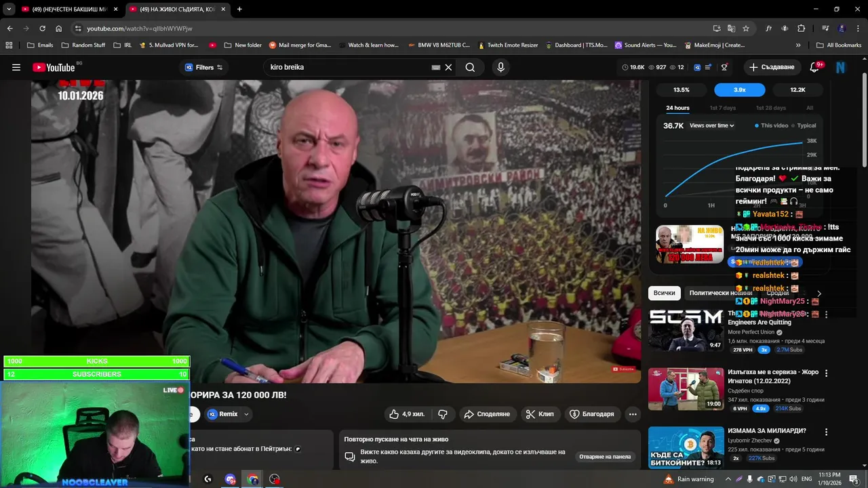Viewport: 868px width, 488px height.
Task: Open Chrome three-dot menu
Action: point(858,28)
